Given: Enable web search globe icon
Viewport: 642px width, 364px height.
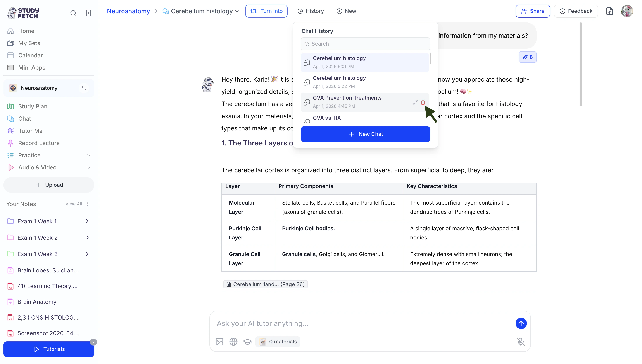Looking at the screenshot, I should (x=233, y=342).
